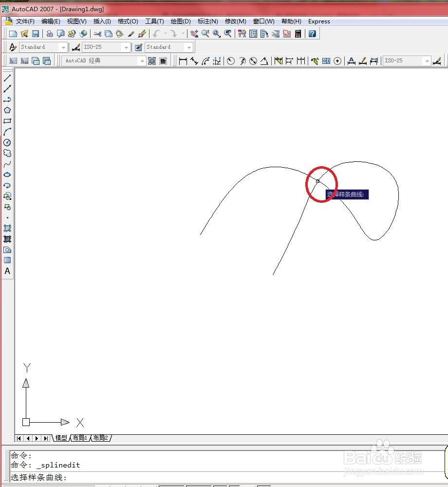Select the Circle tool

(x=7, y=142)
